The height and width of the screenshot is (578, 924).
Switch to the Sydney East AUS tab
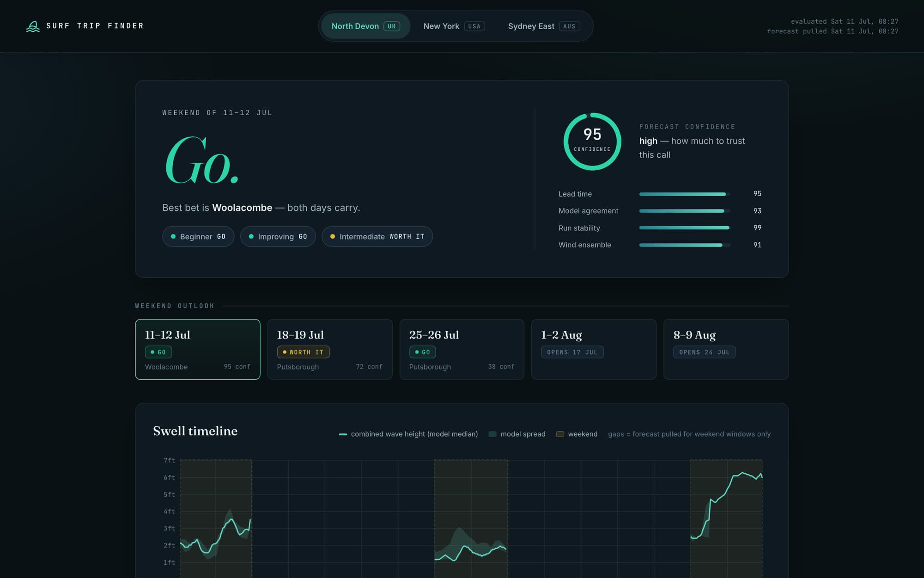point(544,26)
